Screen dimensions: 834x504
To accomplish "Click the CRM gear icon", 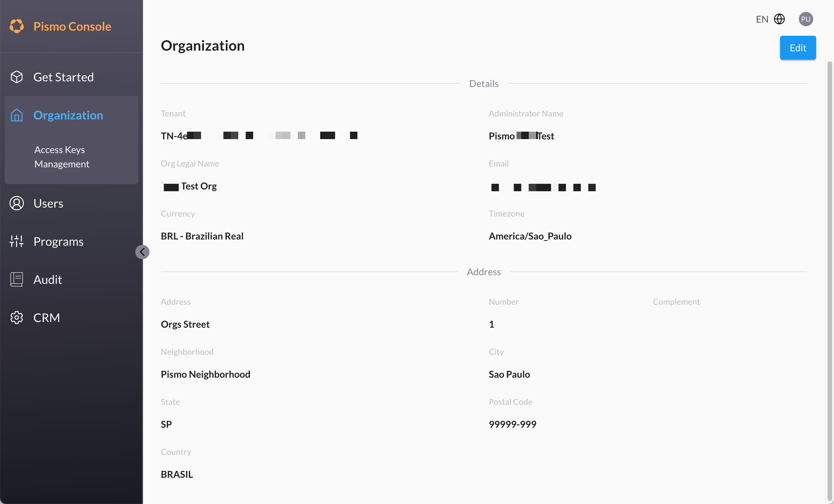I will pos(17,318).
